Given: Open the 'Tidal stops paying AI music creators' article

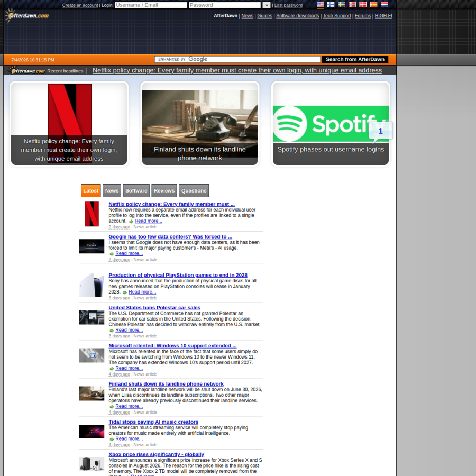Looking at the screenshot, I should [x=153, y=422].
